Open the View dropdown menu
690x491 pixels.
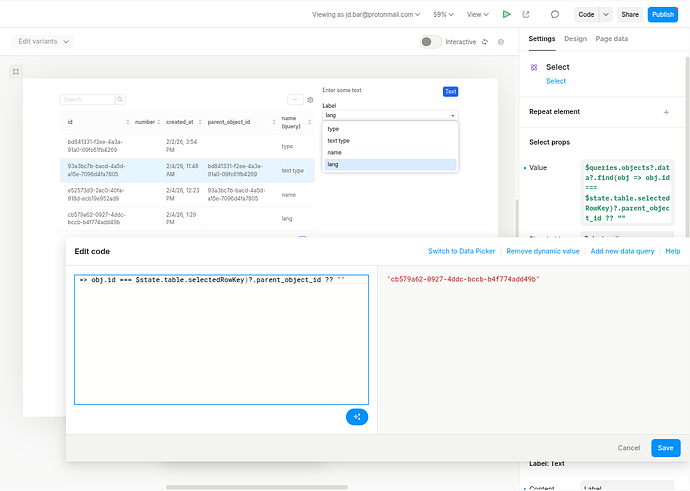point(479,15)
